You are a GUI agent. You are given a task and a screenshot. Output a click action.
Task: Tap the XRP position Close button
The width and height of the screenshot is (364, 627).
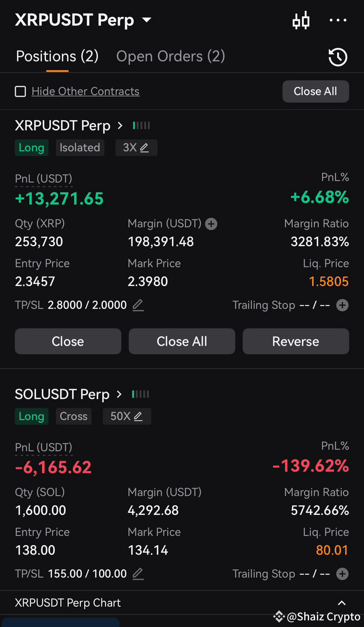click(68, 341)
